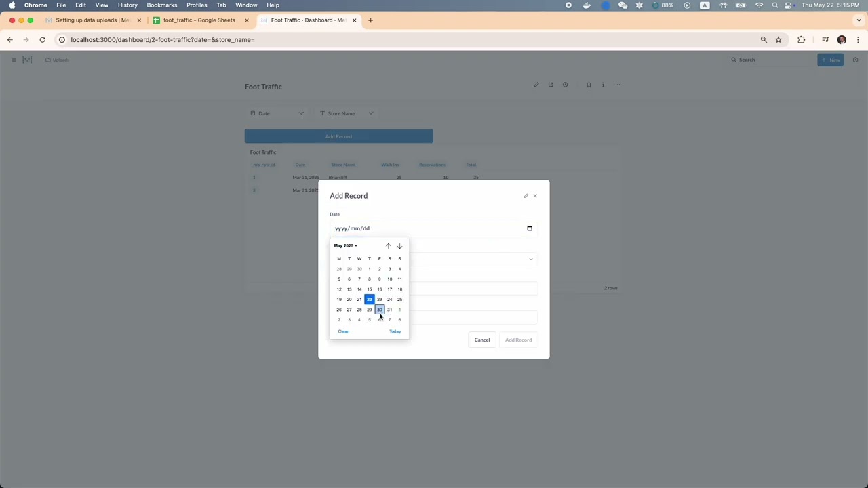Open the View menu
Image resolution: width=868 pixels, height=488 pixels.
pos(102,5)
